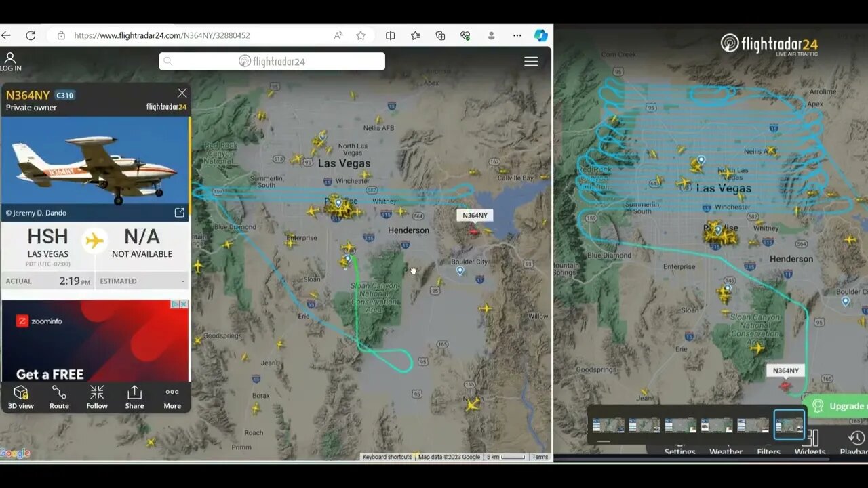
Task: Close the ZoomInfo ad with the X icon
Action: pos(184,304)
